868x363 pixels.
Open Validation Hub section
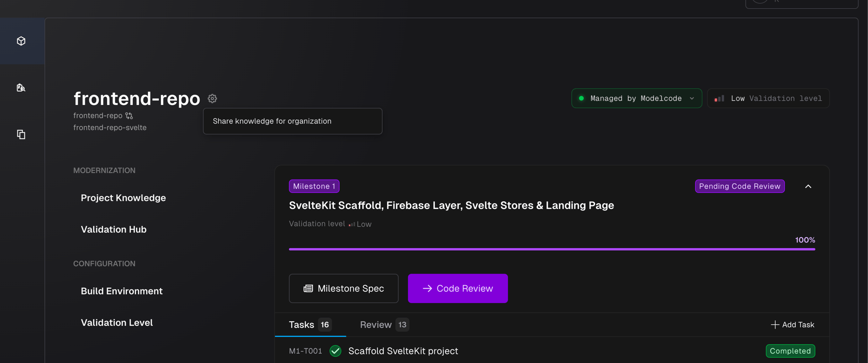tap(114, 229)
